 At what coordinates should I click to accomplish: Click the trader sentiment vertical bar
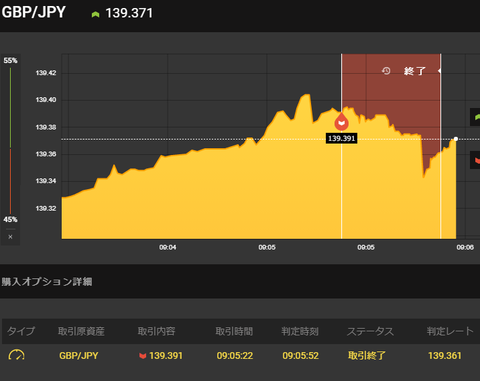pos(10,141)
